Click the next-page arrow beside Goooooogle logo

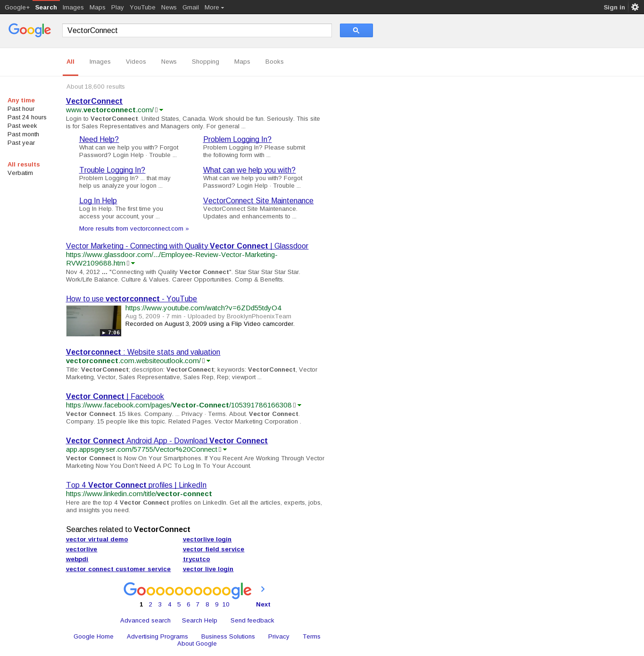[263, 589]
